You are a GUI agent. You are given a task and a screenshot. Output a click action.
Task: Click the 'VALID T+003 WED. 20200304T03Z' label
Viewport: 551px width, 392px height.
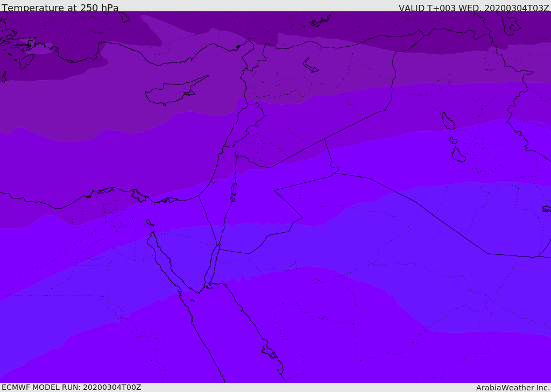point(474,8)
